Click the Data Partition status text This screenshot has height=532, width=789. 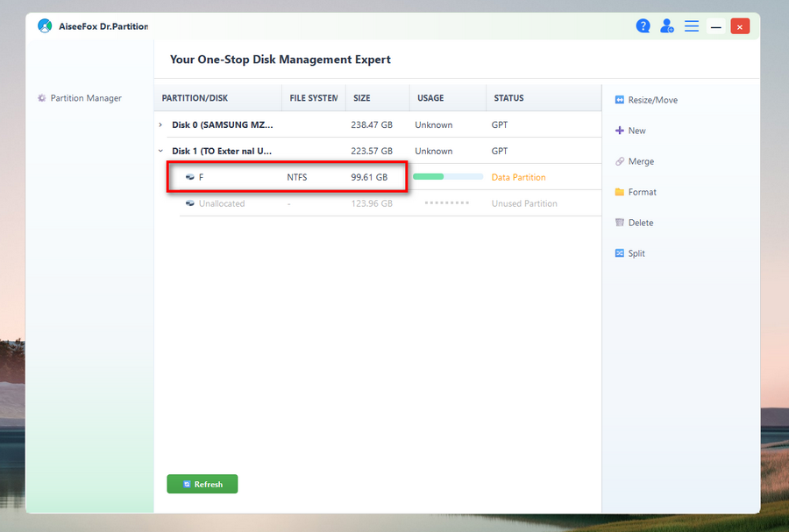518,177
